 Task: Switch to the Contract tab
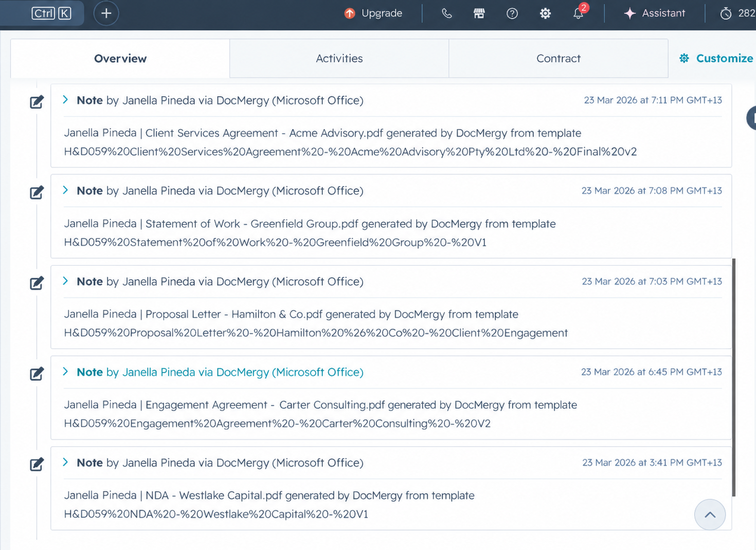559,59
